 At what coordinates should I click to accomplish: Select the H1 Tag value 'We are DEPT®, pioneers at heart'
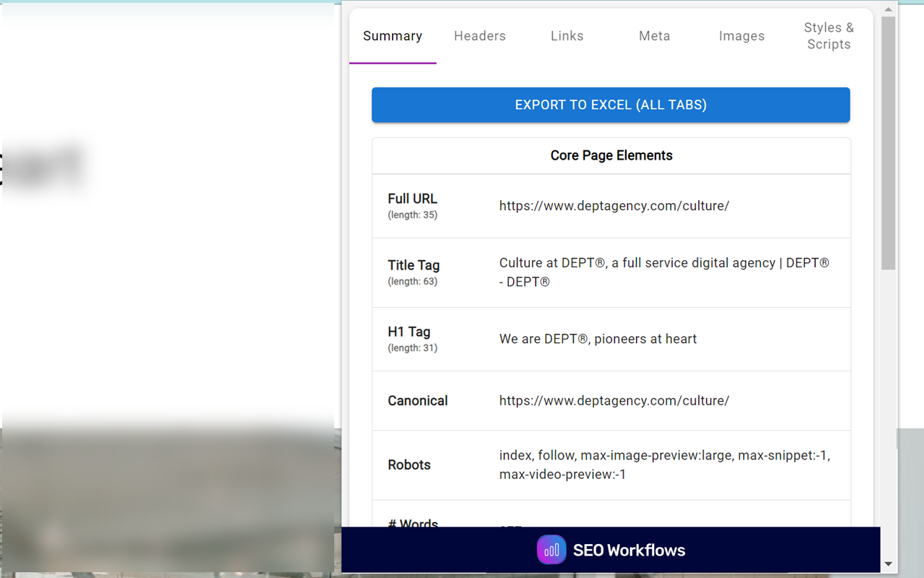click(x=598, y=339)
